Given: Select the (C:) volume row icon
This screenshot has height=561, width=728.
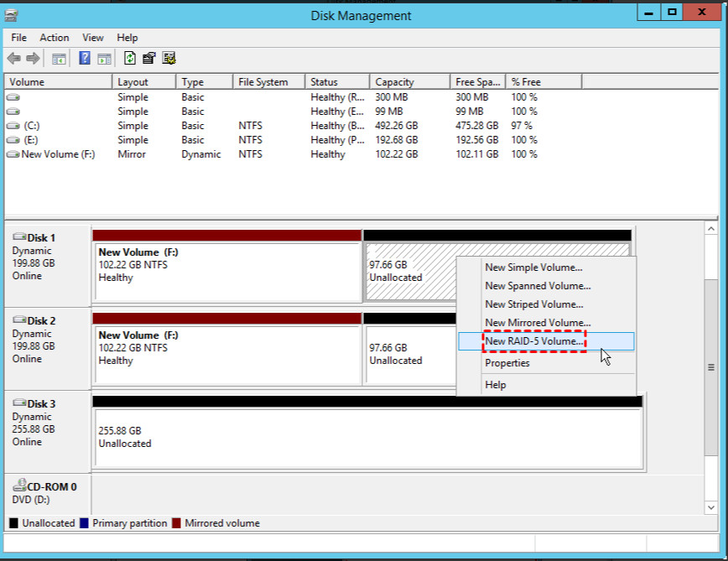Looking at the screenshot, I should click(x=13, y=126).
